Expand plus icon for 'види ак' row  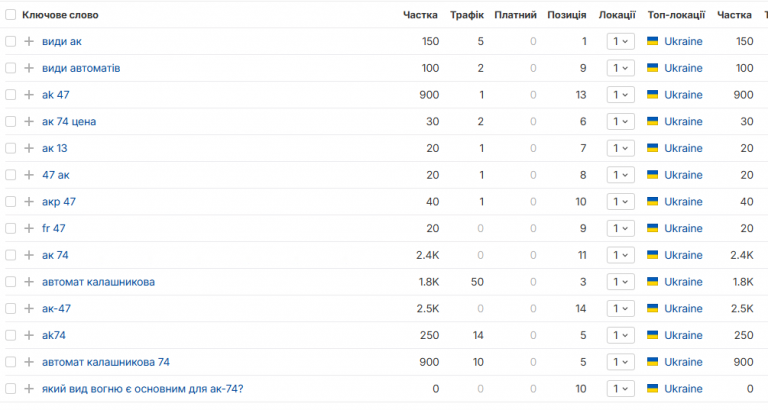[x=29, y=41]
